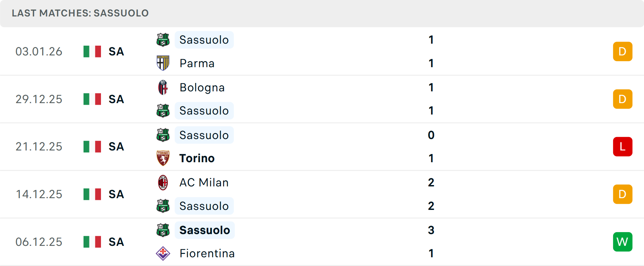Screen dimensions: 644x266
Task: Click the draw badge for Sassuolo vs Parma
Action: point(623,51)
